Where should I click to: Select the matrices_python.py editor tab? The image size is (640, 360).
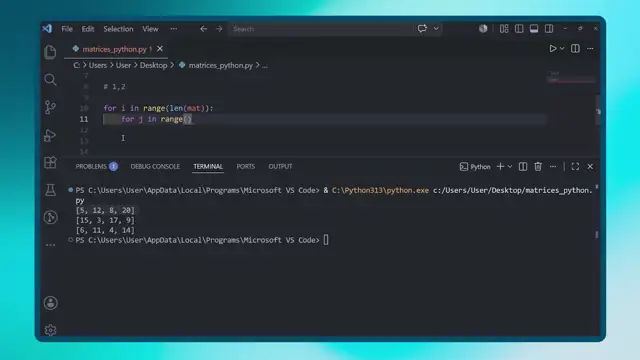pos(116,49)
